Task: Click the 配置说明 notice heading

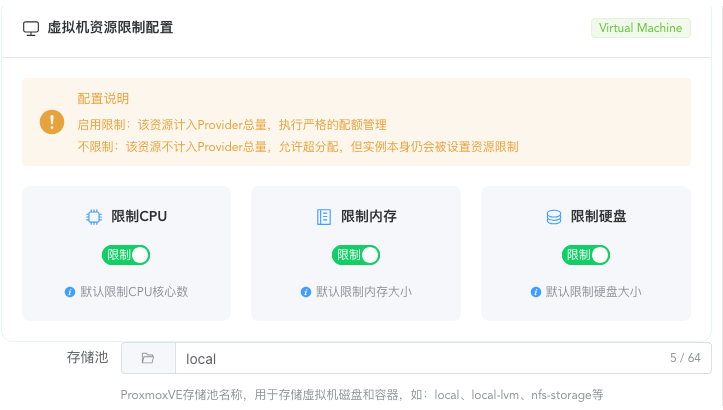Action: [x=103, y=99]
